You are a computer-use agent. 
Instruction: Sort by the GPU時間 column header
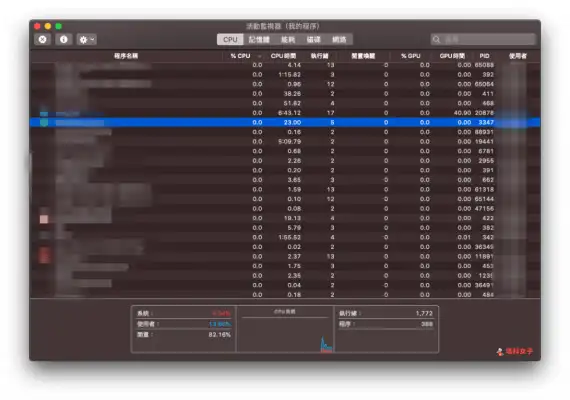(452, 56)
